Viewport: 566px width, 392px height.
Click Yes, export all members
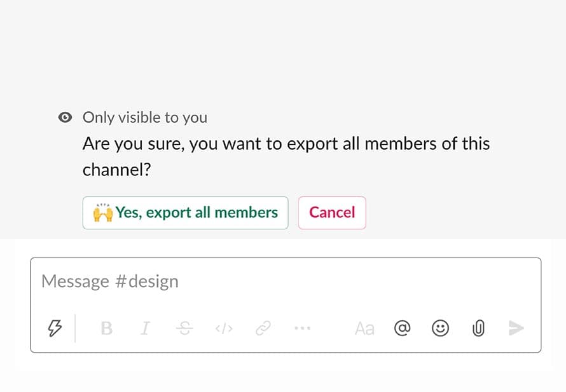(x=185, y=212)
